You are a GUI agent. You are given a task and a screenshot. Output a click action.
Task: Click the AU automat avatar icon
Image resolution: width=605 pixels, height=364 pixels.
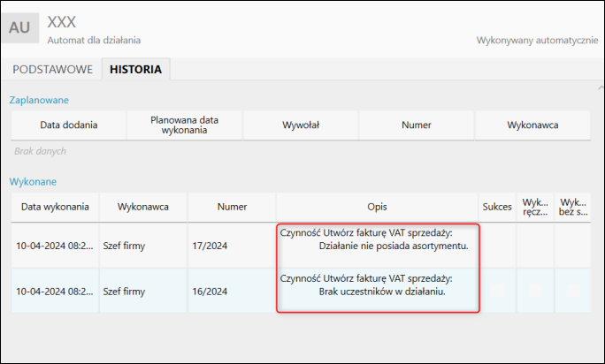[x=19, y=27]
